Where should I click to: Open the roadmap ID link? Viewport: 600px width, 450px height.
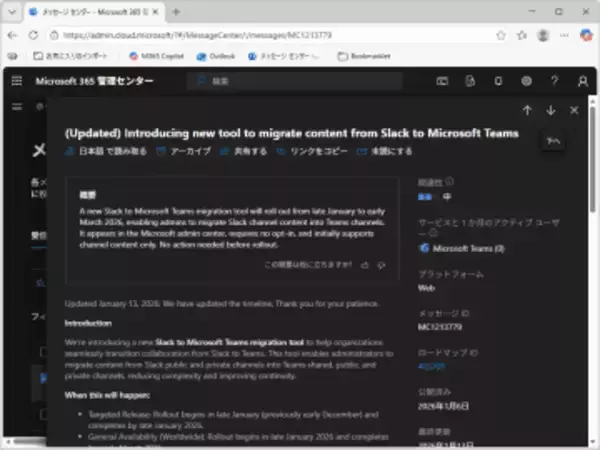point(432,366)
